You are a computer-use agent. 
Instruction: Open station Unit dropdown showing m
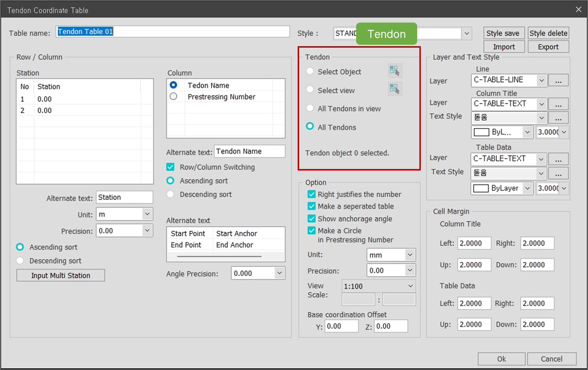click(147, 214)
